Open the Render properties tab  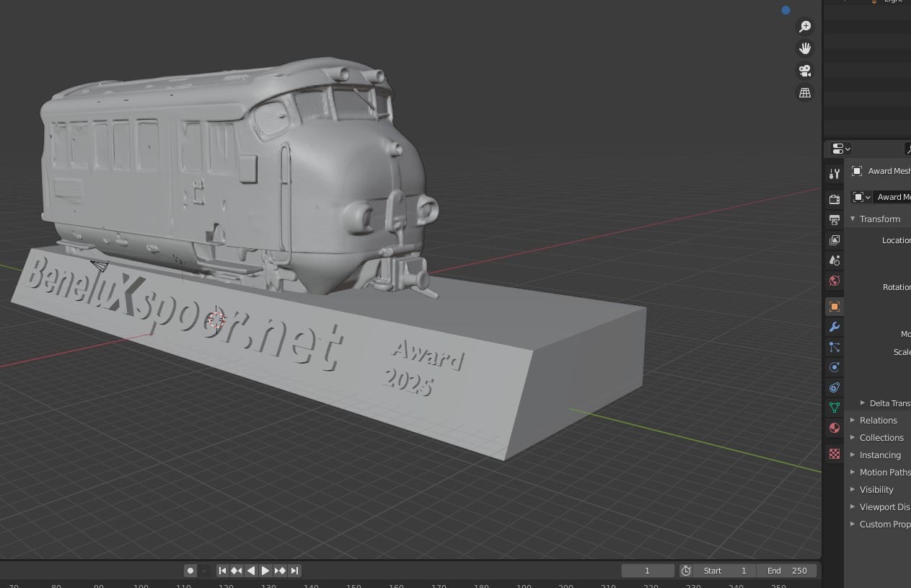835,199
